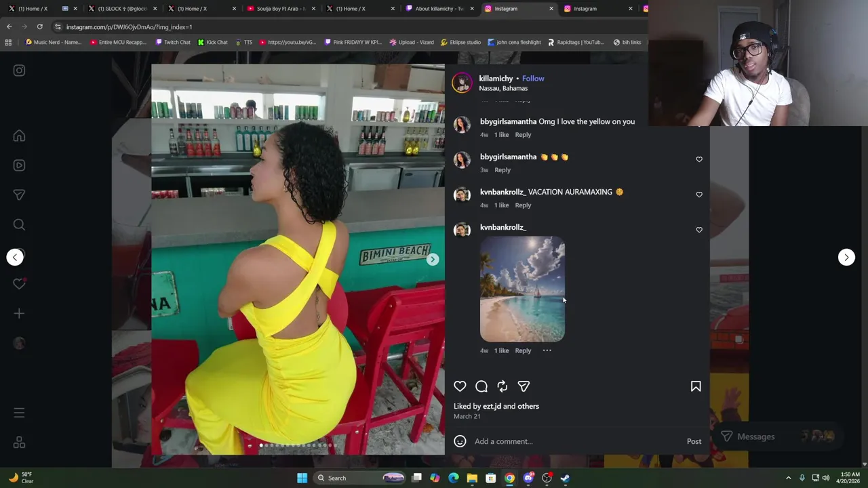Go to Home feed icon in sidebar
Image resolution: width=868 pixels, height=488 pixels.
[x=19, y=136]
